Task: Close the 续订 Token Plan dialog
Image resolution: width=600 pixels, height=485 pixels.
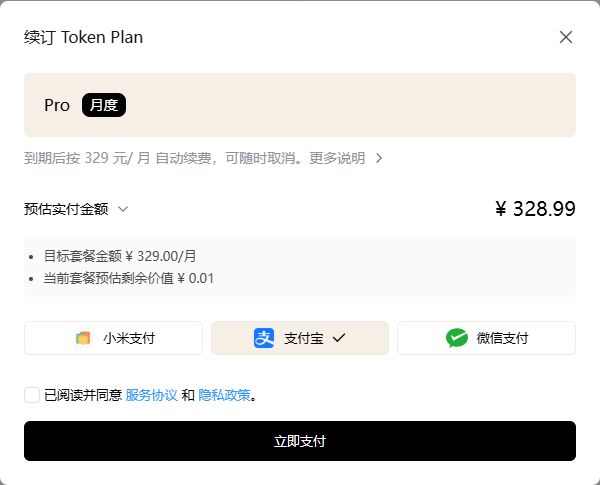Action: (x=566, y=37)
